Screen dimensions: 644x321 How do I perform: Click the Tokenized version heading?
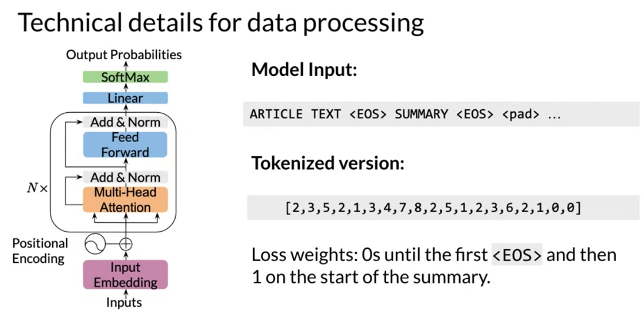click(x=328, y=163)
